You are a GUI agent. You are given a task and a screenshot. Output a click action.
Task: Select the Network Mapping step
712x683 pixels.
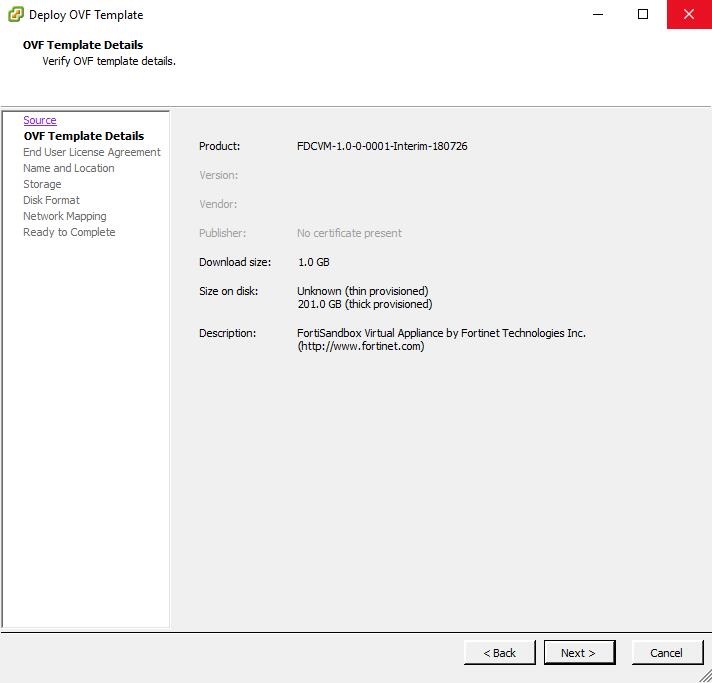(65, 216)
